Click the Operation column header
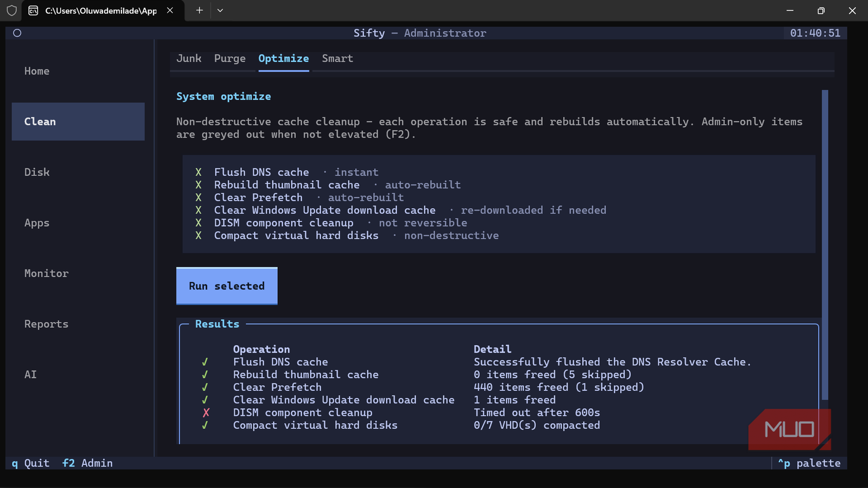Image resolution: width=868 pixels, height=488 pixels. tap(262, 349)
